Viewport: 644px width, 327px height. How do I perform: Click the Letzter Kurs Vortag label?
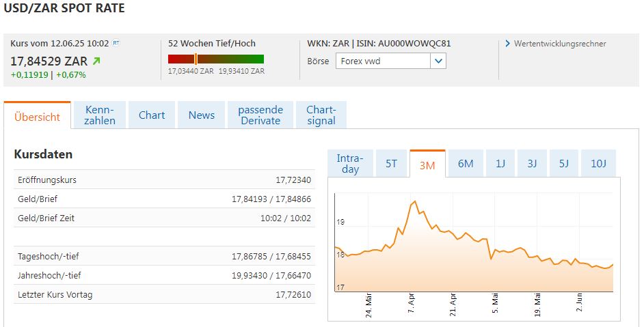click(55, 295)
